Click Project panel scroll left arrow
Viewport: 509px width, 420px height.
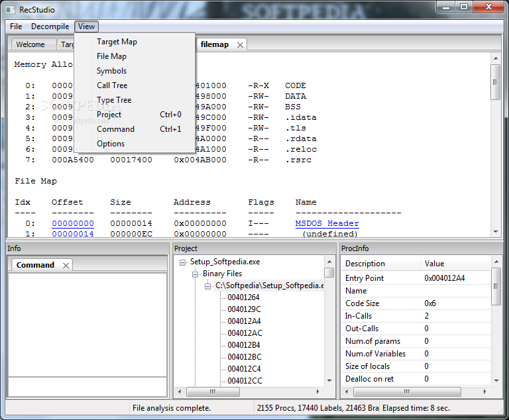click(180, 392)
